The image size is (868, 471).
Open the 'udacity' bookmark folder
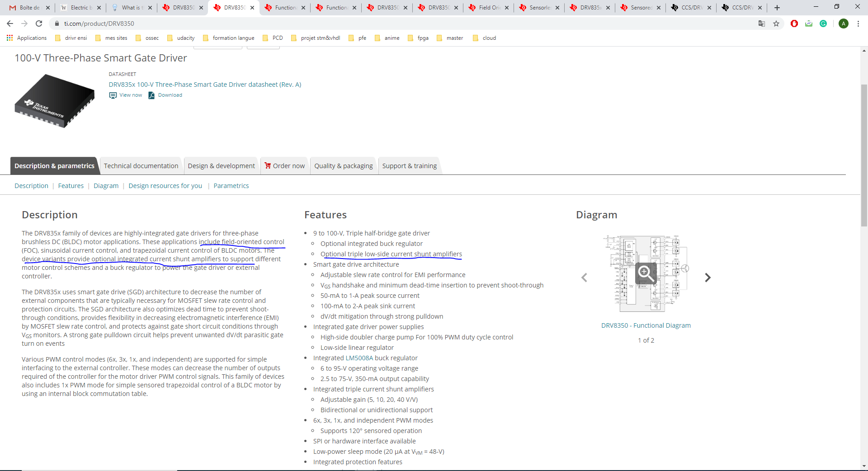click(181, 38)
